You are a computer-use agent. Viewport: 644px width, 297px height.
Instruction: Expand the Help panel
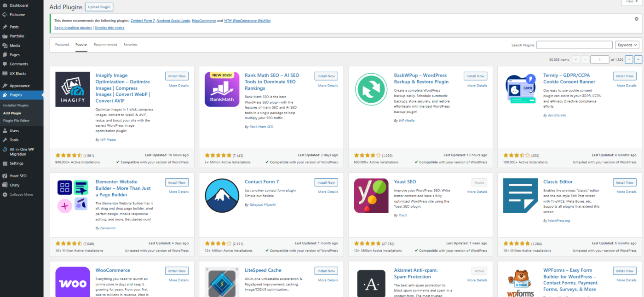pyautogui.click(x=631, y=2)
